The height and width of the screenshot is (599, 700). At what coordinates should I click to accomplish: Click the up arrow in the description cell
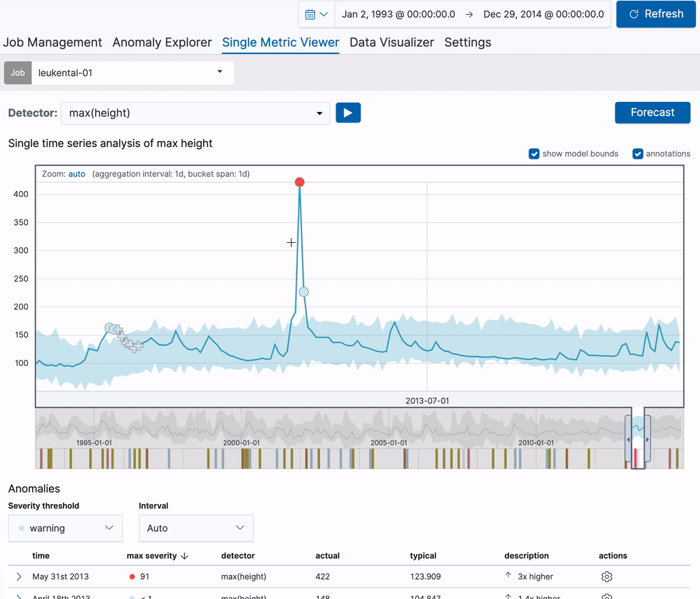pos(508,576)
